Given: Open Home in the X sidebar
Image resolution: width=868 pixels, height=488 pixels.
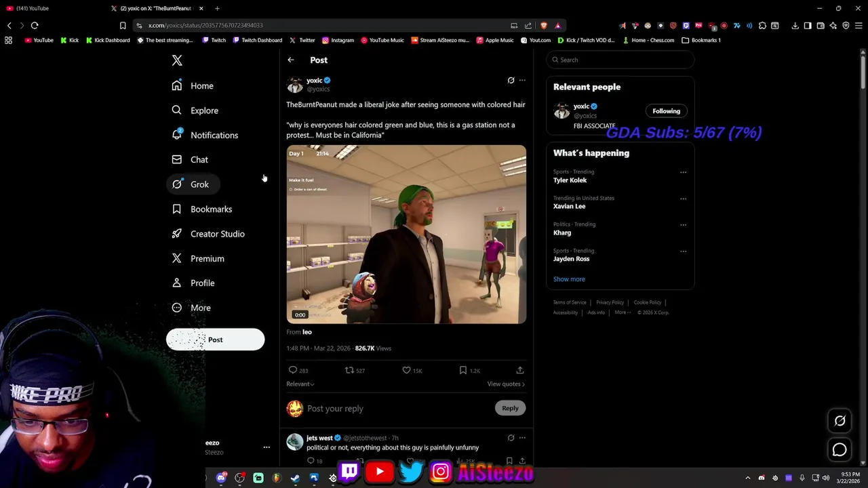Looking at the screenshot, I should [x=193, y=85].
